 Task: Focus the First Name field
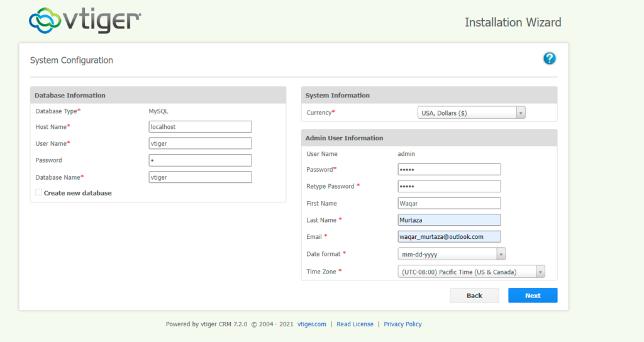[x=449, y=203]
